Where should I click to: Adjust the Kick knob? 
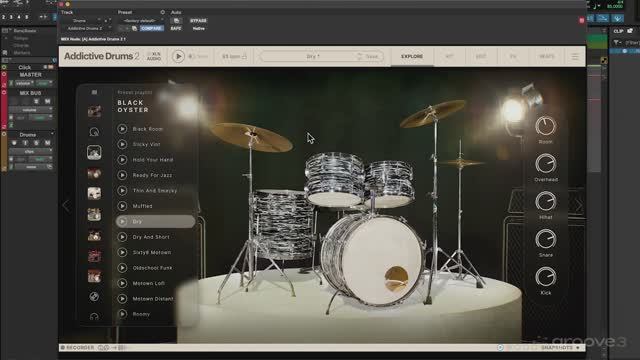click(x=545, y=277)
